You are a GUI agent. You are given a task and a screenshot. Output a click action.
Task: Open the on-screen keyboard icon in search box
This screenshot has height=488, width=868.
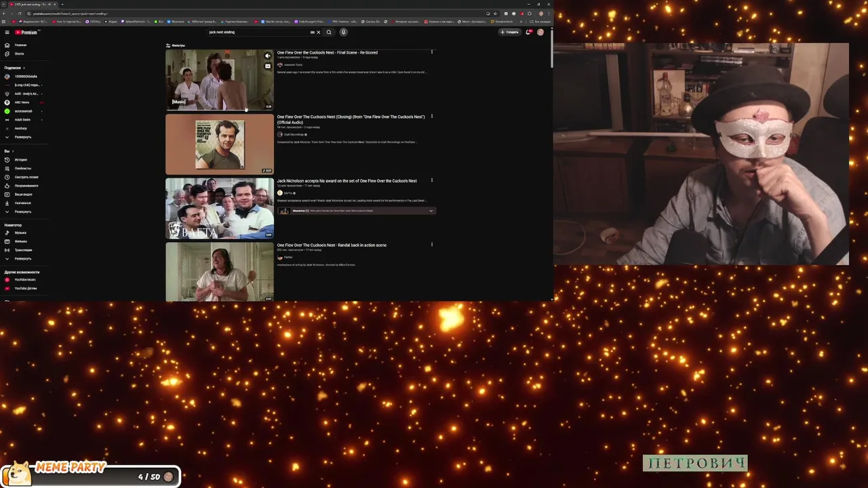click(313, 32)
